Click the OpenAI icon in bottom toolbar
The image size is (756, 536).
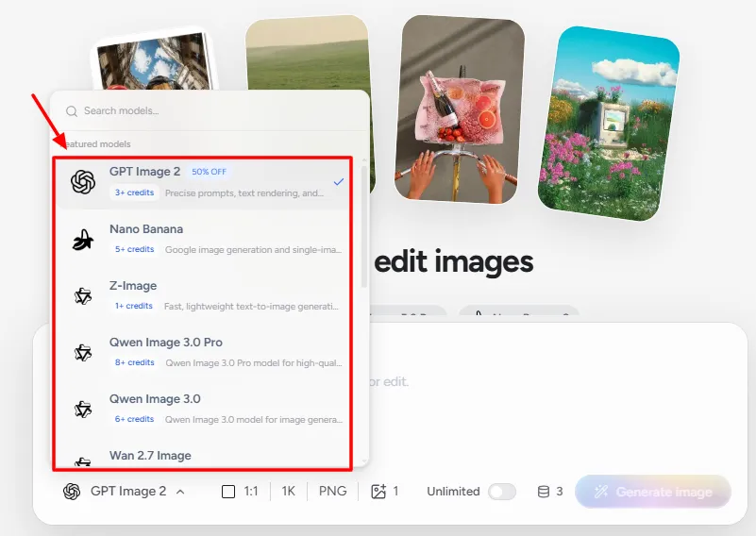[x=72, y=492]
